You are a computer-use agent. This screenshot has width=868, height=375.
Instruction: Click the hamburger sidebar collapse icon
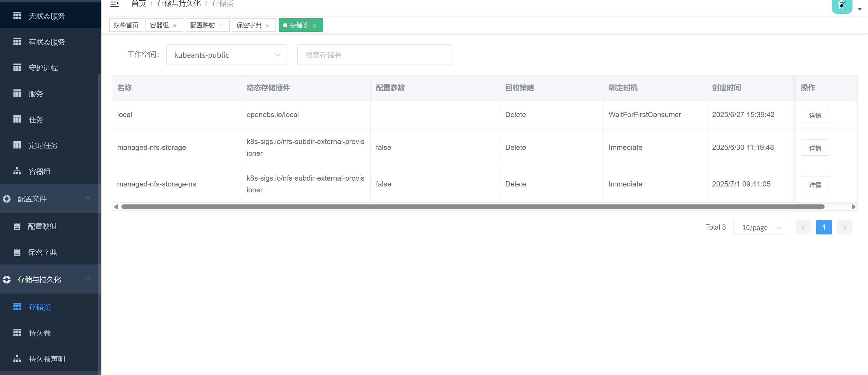114,4
